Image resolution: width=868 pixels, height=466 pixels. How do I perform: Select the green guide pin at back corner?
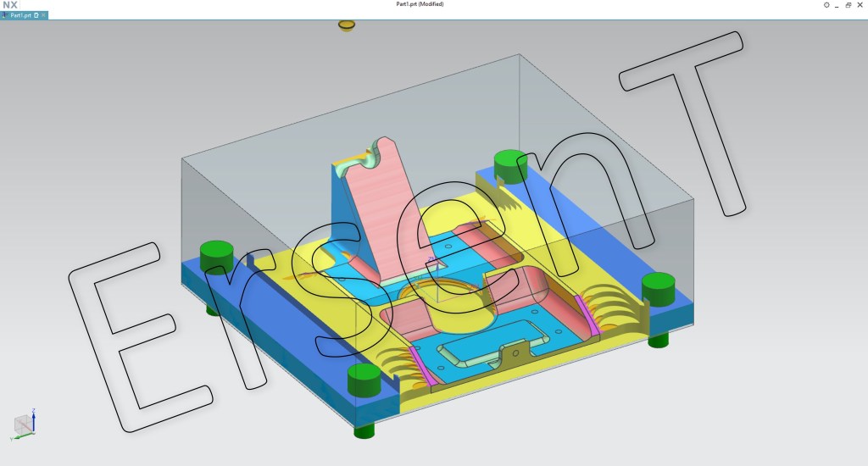(x=509, y=165)
